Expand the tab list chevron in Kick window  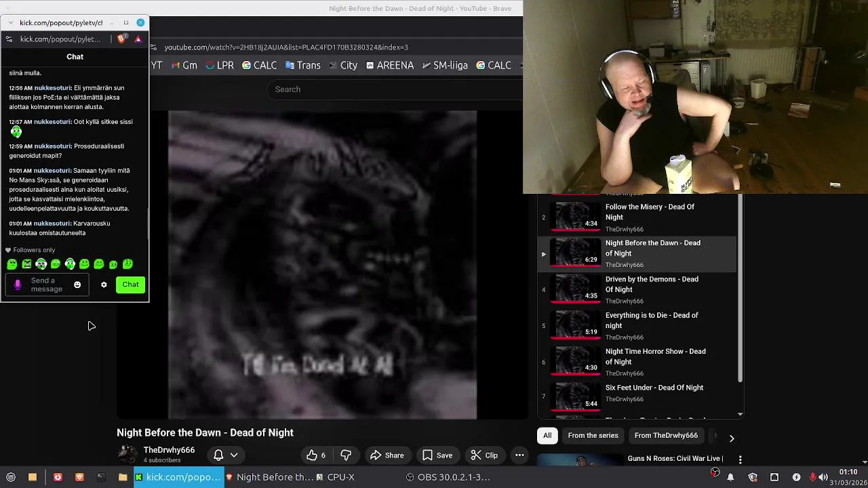pyautogui.click(x=9, y=23)
